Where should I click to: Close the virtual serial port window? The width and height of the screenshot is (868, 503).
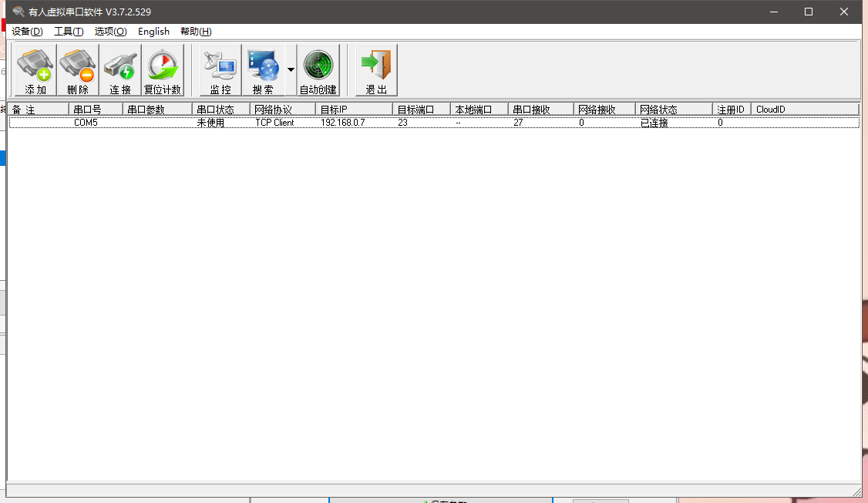844,12
